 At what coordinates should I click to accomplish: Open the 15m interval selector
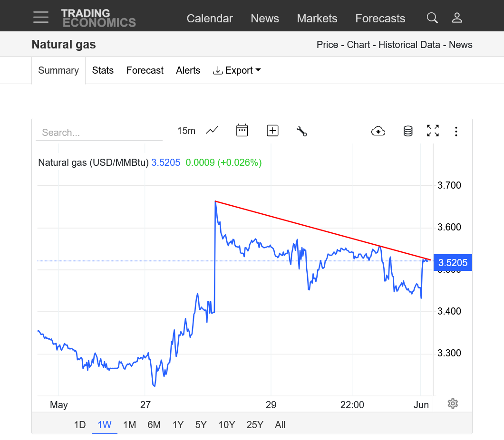pyautogui.click(x=186, y=131)
